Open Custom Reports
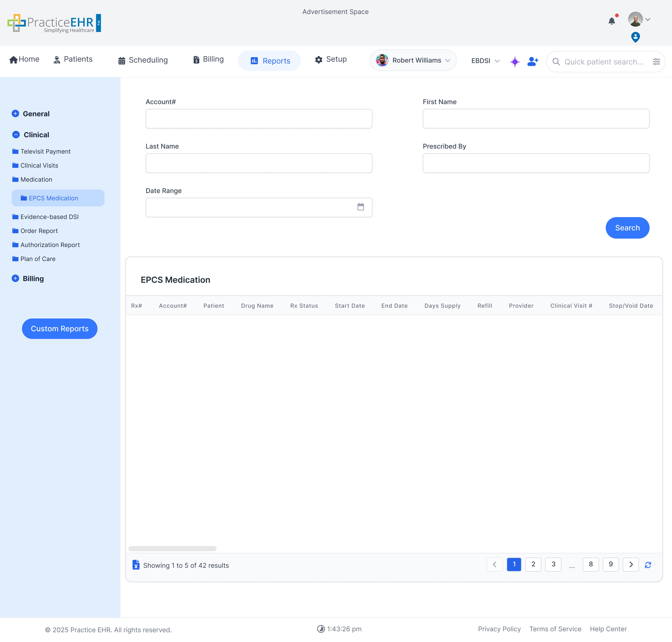Viewport: 672px width, 642px height. (59, 328)
